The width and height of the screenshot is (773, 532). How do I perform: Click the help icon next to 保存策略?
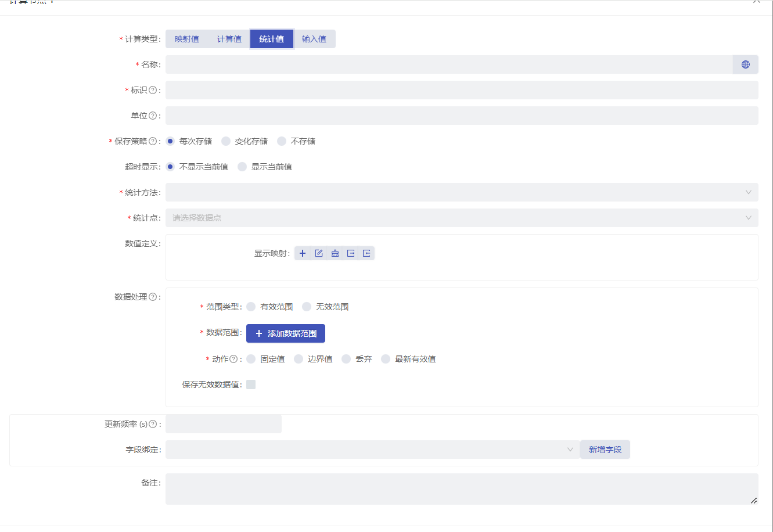[153, 141]
